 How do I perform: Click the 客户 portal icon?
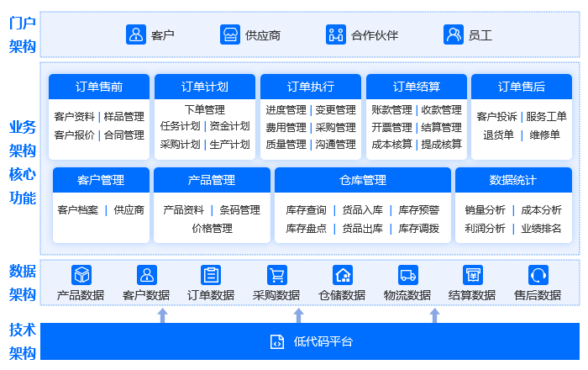[x=136, y=34]
